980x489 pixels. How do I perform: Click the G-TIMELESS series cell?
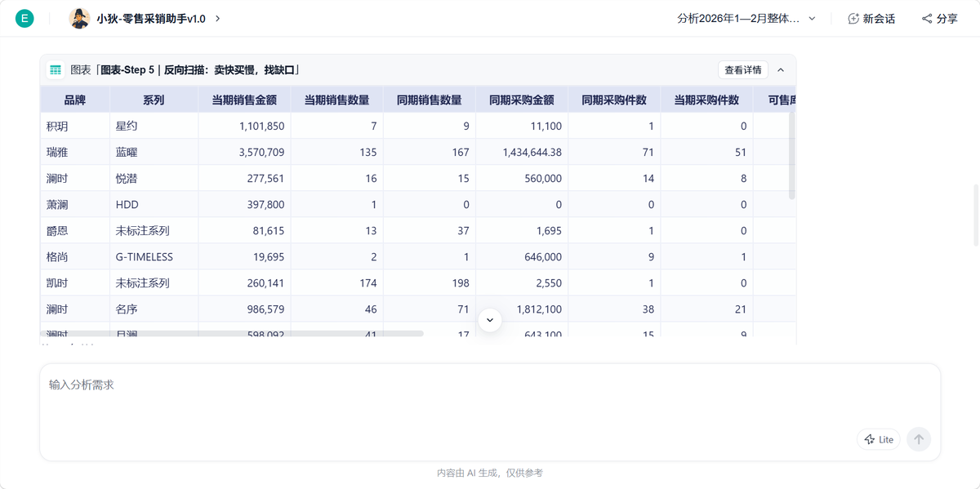pos(154,256)
